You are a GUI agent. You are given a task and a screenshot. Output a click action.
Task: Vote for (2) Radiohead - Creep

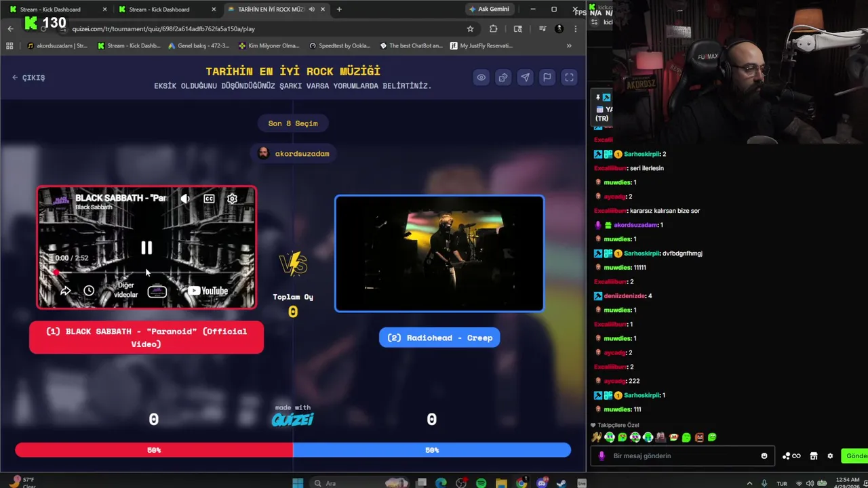point(439,338)
